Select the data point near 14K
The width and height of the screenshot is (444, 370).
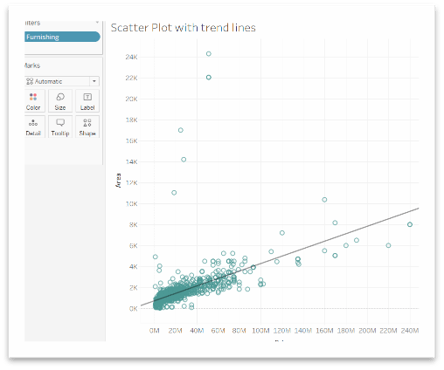point(184,160)
